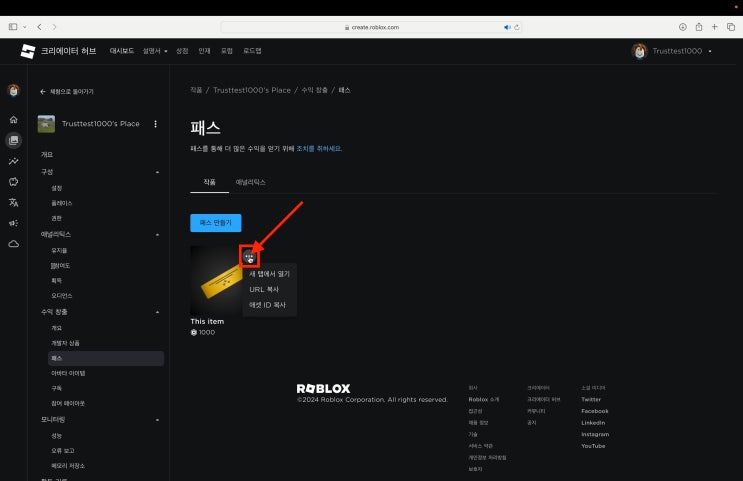Toggle Safari sidebar button
The width and height of the screenshot is (743, 481).
point(13,27)
